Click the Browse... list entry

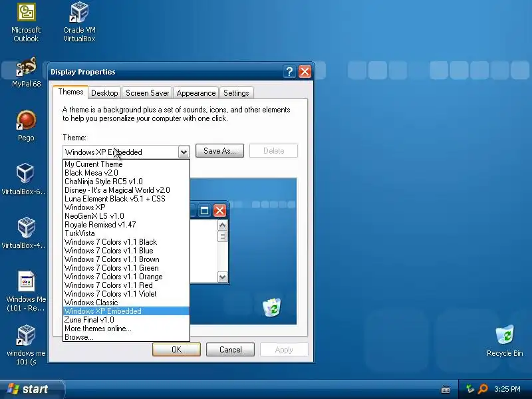click(x=126, y=337)
